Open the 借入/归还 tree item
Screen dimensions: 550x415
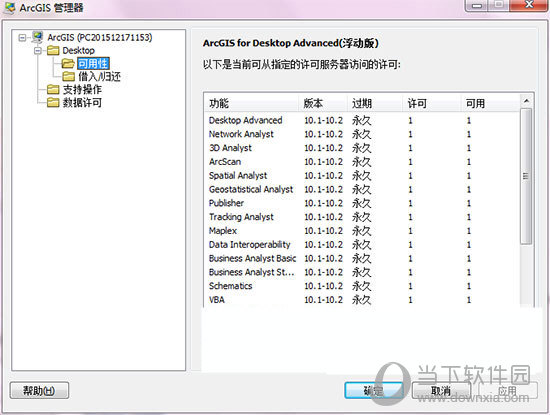pos(99,76)
